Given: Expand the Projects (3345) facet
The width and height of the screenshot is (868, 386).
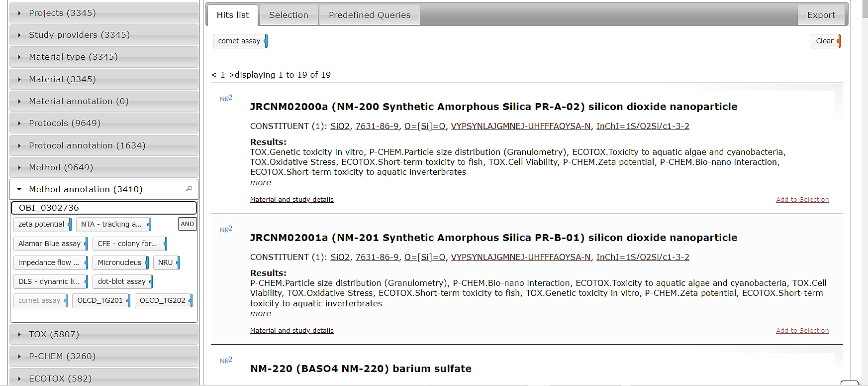Looking at the screenshot, I should coord(62,13).
